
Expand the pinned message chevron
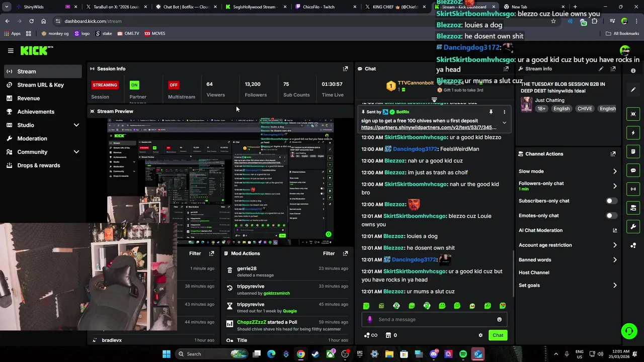504,123
